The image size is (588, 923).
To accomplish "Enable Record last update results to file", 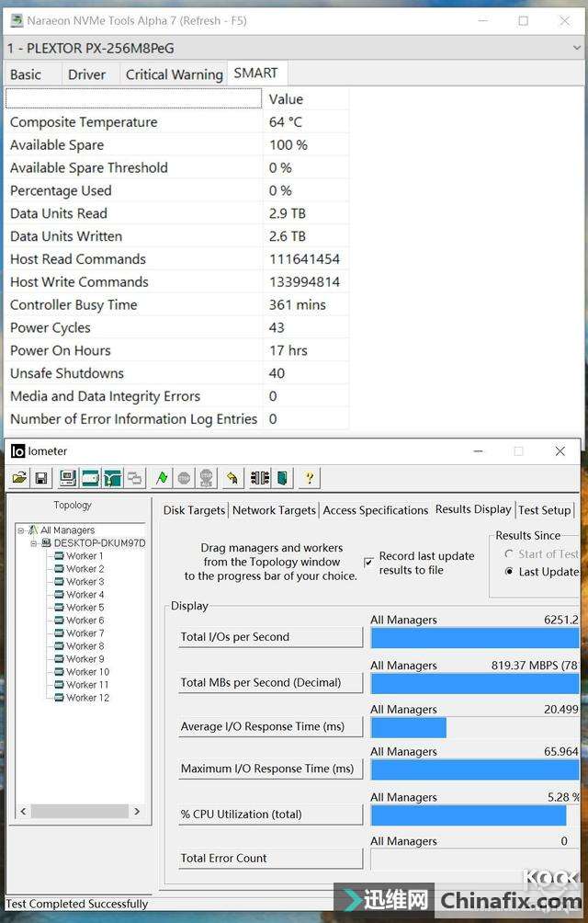I will tap(368, 563).
